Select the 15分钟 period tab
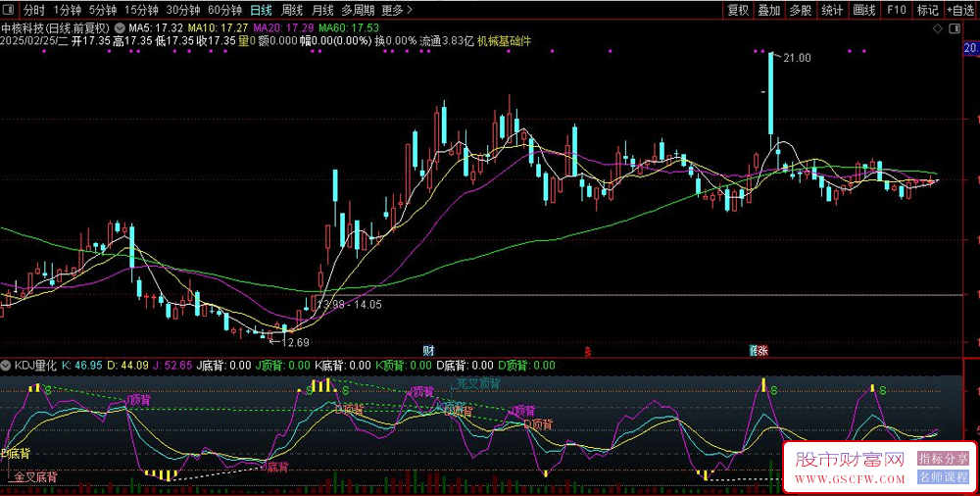This screenshot has width=980, height=496. 140,10
